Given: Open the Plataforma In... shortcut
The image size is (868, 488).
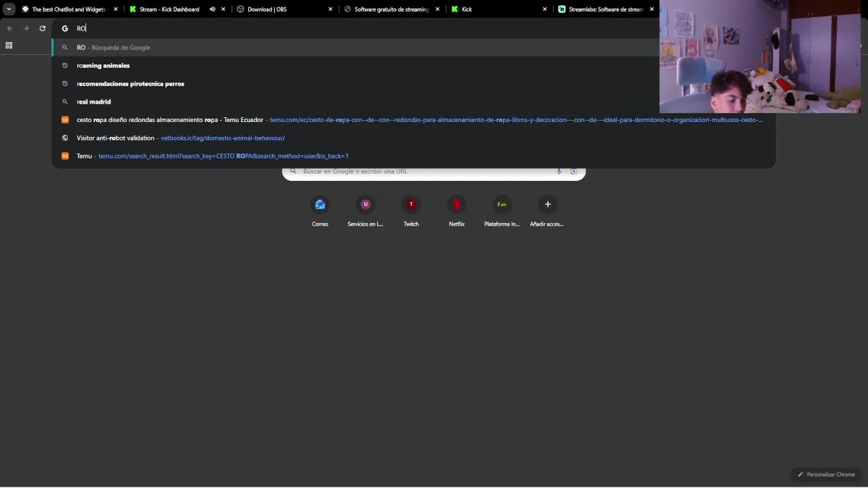Looking at the screenshot, I should 502,210.
